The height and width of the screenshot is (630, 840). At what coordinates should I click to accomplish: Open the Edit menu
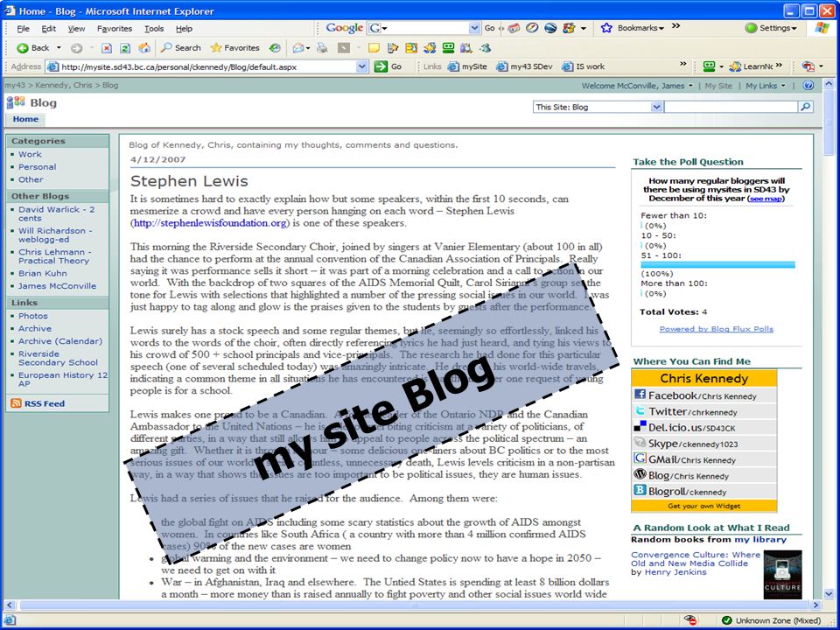49,29
